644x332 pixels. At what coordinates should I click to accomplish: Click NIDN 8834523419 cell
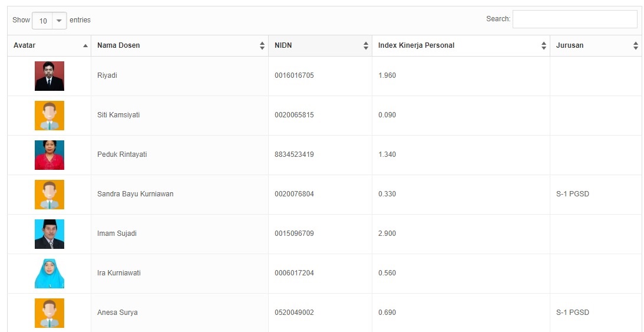[x=294, y=155]
